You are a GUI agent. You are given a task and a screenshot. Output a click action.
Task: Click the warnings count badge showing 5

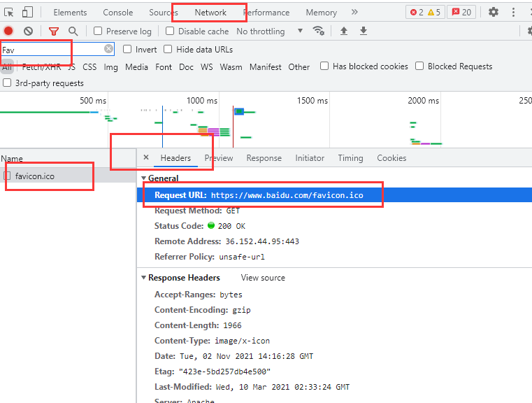coord(434,13)
